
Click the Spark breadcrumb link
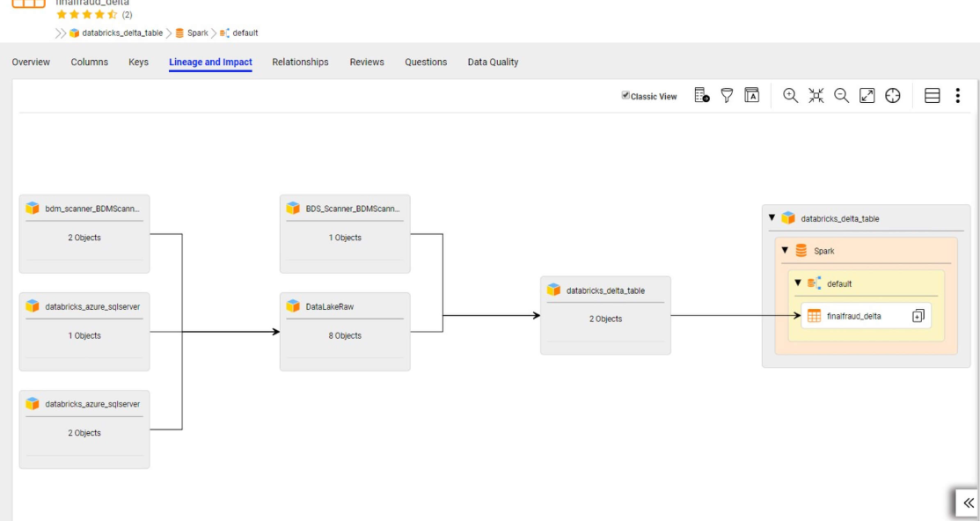coord(197,33)
